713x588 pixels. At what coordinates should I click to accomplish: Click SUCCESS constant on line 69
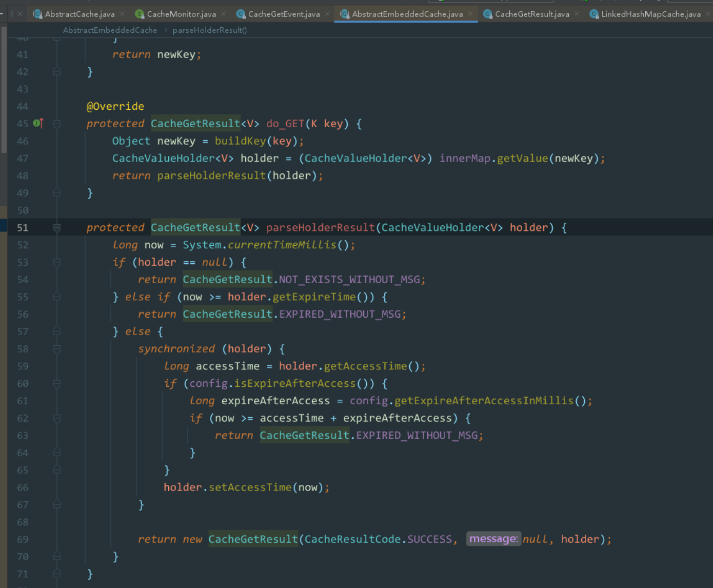tap(430, 539)
